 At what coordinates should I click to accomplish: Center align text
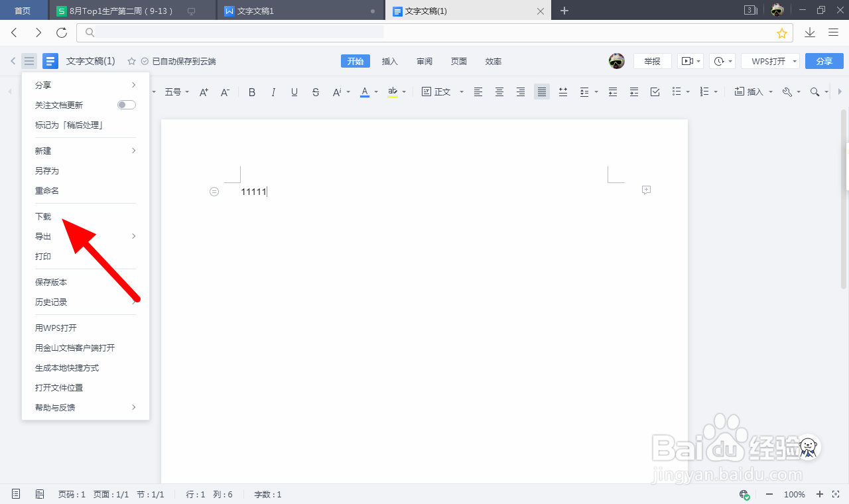pos(499,92)
